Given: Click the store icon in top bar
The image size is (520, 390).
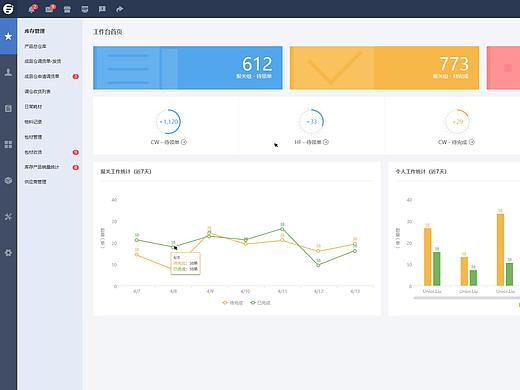Looking at the screenshot, I should (x=67, y=9).
